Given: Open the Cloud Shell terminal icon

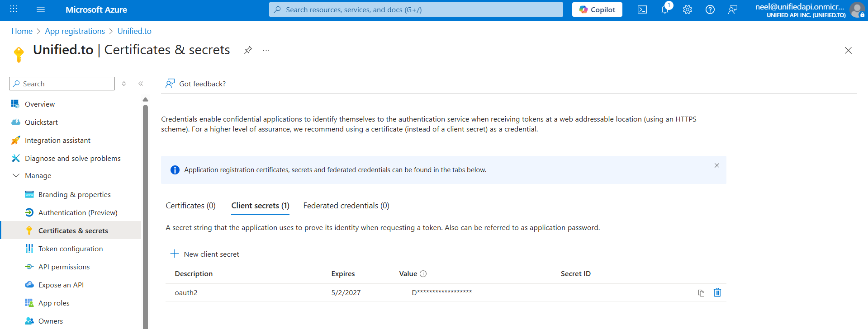Looking at the screenshot, I should click(642, 9).
